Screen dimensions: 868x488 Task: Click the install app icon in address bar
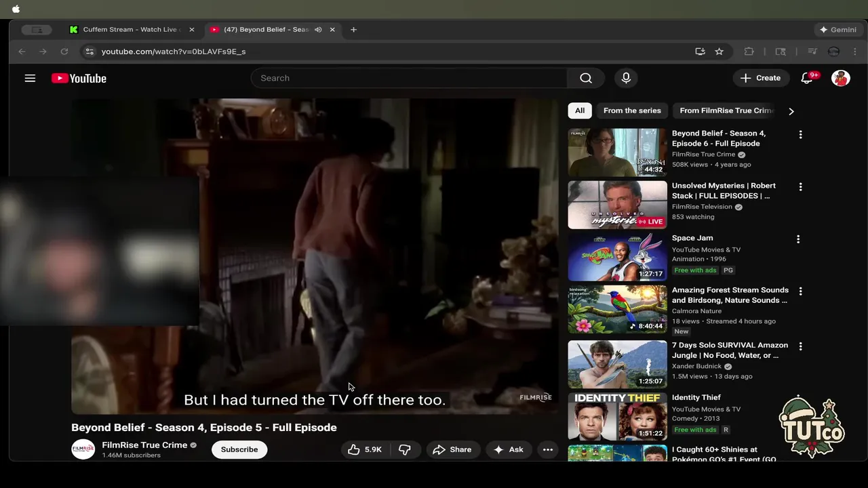coord(700,52)
